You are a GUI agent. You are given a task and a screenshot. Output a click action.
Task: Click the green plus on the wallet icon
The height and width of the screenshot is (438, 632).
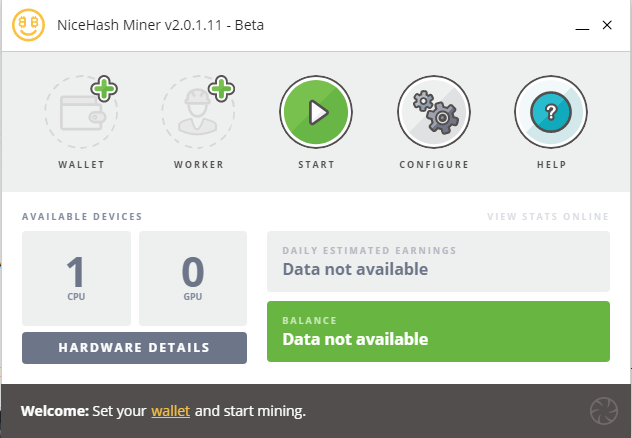(x=104, y=89)
